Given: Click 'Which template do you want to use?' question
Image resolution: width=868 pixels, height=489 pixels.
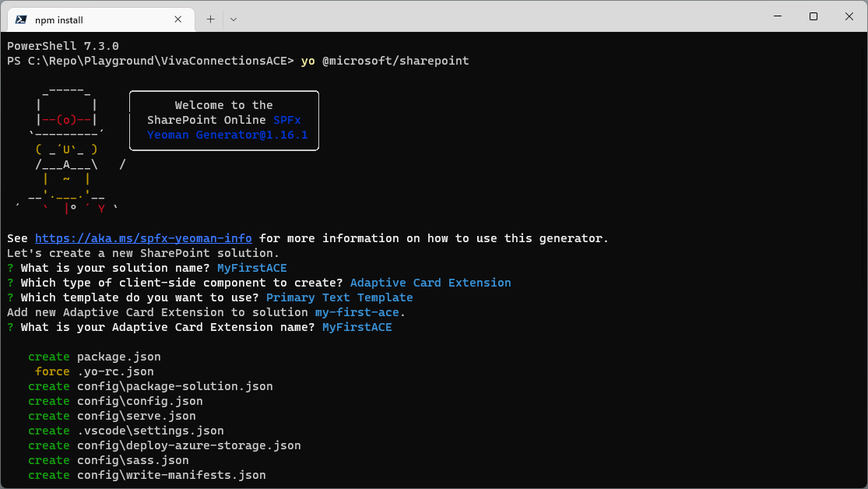Looking at the screenshot, I should coord(139,297).
